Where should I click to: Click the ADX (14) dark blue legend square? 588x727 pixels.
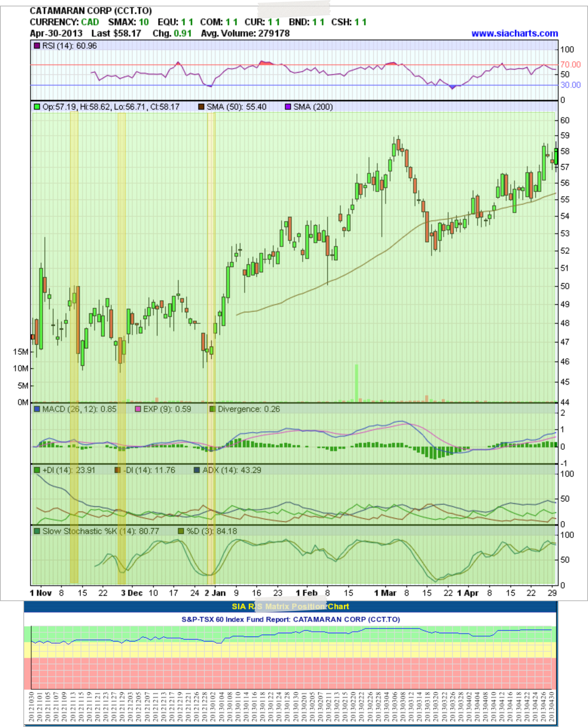point(196,470)
